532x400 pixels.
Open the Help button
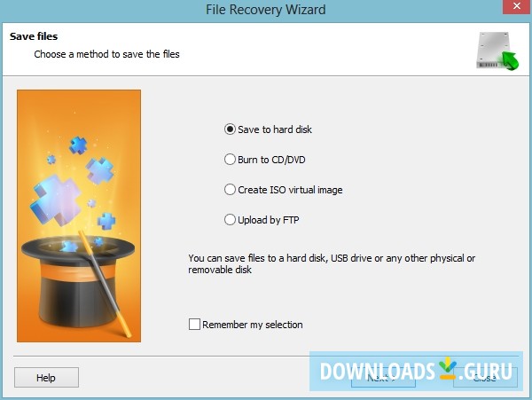(46, 377)
